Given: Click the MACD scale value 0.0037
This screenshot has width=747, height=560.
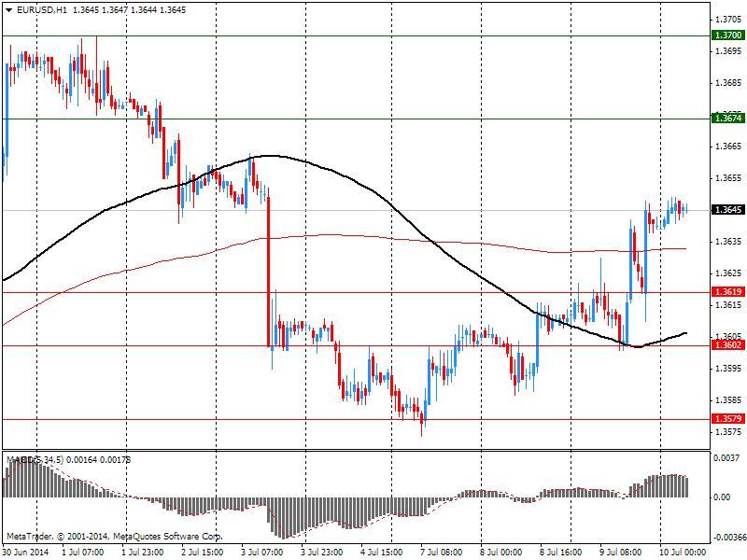Looking at the screenshot, I should click(726, 457).
